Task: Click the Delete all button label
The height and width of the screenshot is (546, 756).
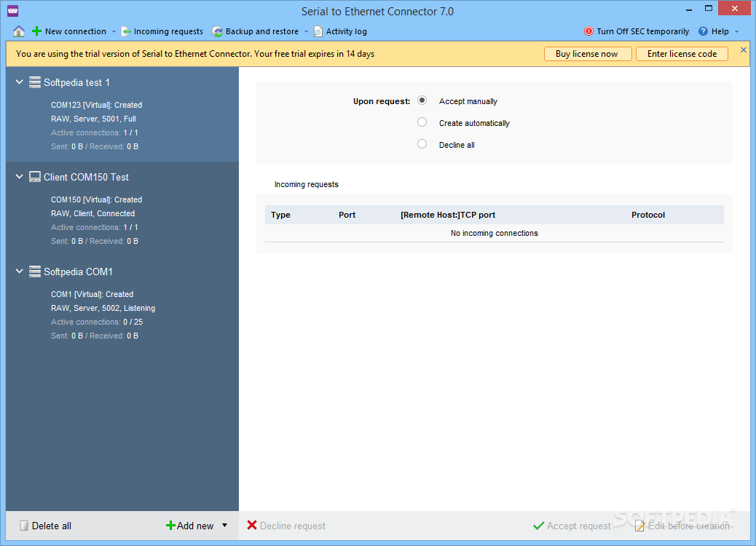Action: (51, 526)
